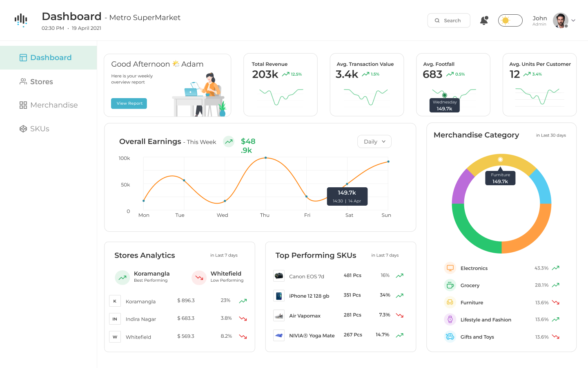Open the Merchandise section from the sidebar
Viewport: 588px width, 368px height.
pos(23,105)
